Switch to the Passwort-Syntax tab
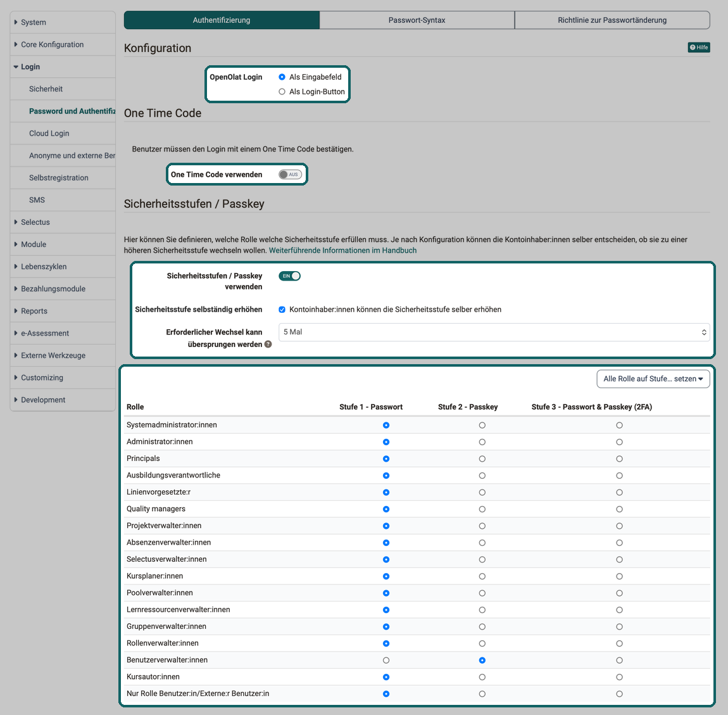Image resolution: width=728 pixels, height=715 pixels. pos(417,20)
